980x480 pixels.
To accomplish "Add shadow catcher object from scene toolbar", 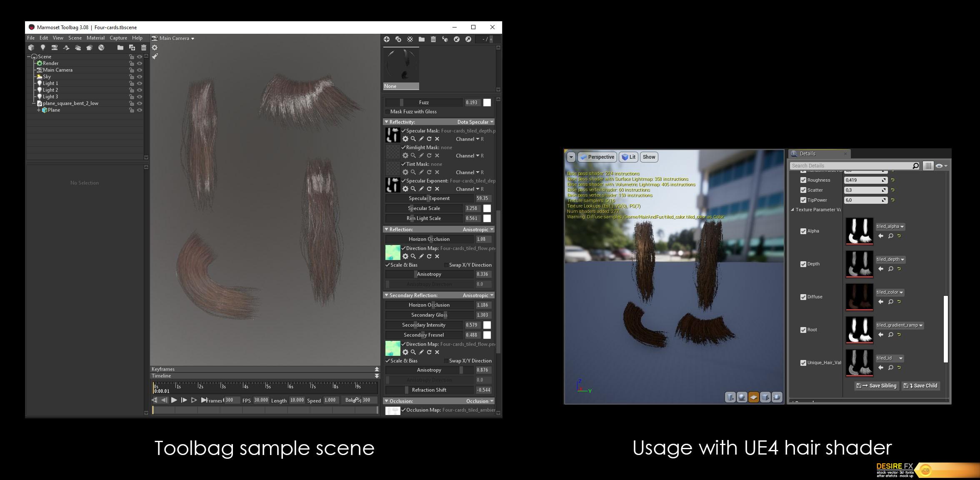I will tap(66, 48).
